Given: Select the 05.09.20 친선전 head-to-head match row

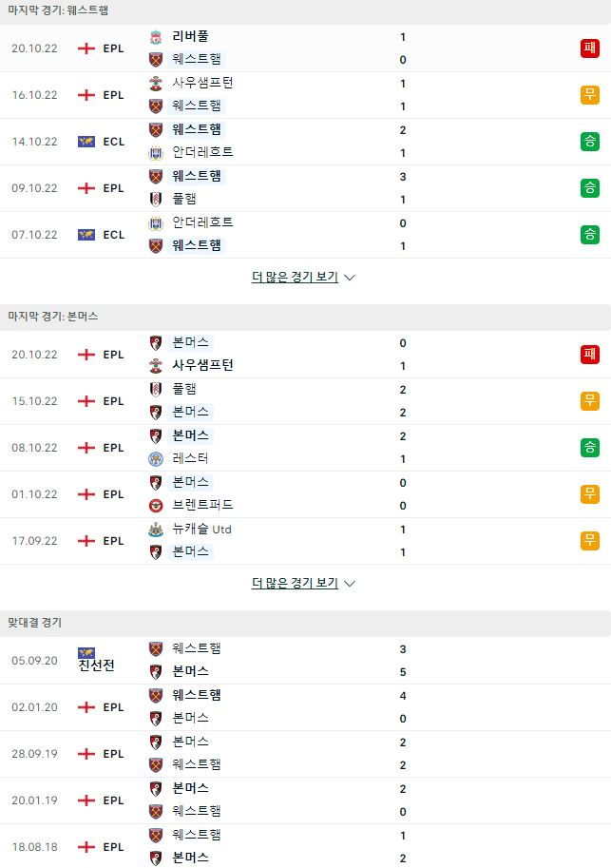Looking at the screenshot, I should [x=306, y=661].
